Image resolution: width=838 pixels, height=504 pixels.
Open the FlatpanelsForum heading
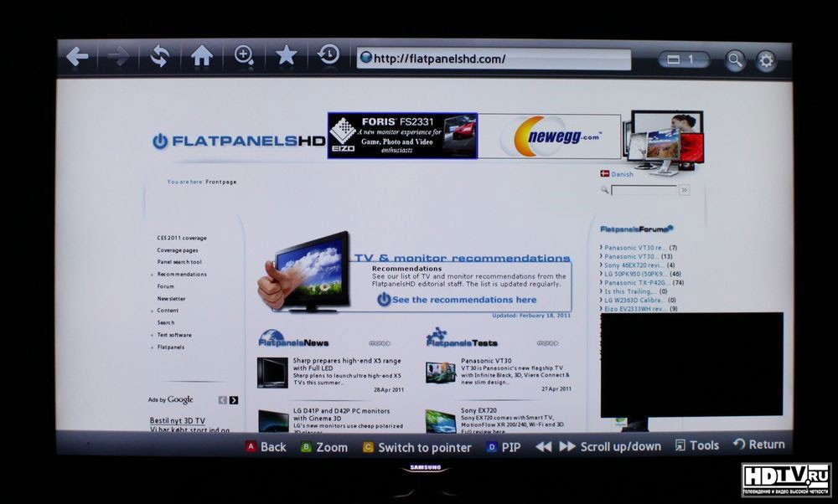pyautogui.click(x=637, y=229)
